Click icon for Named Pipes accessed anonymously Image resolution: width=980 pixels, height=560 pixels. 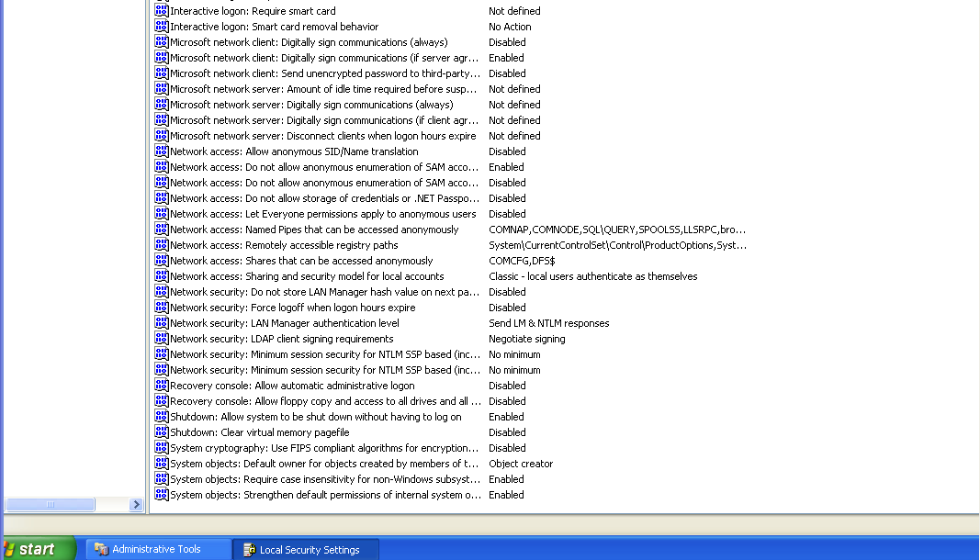[162, 230]
